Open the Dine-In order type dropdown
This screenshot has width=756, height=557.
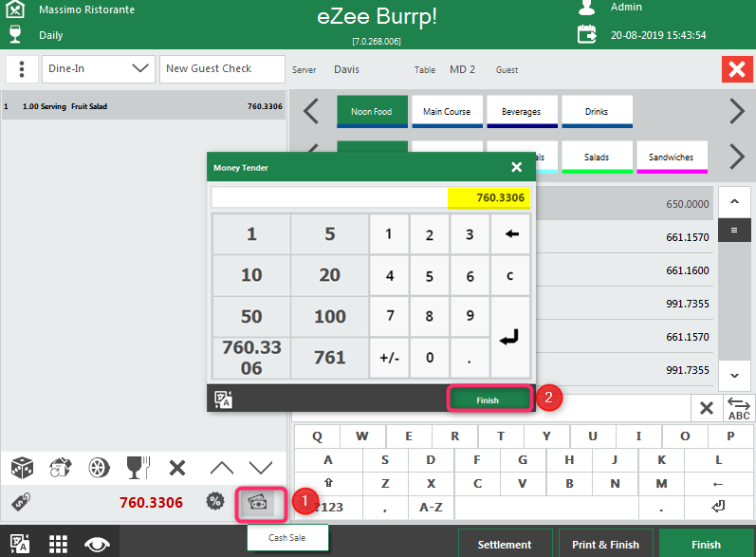click(99, 69)
